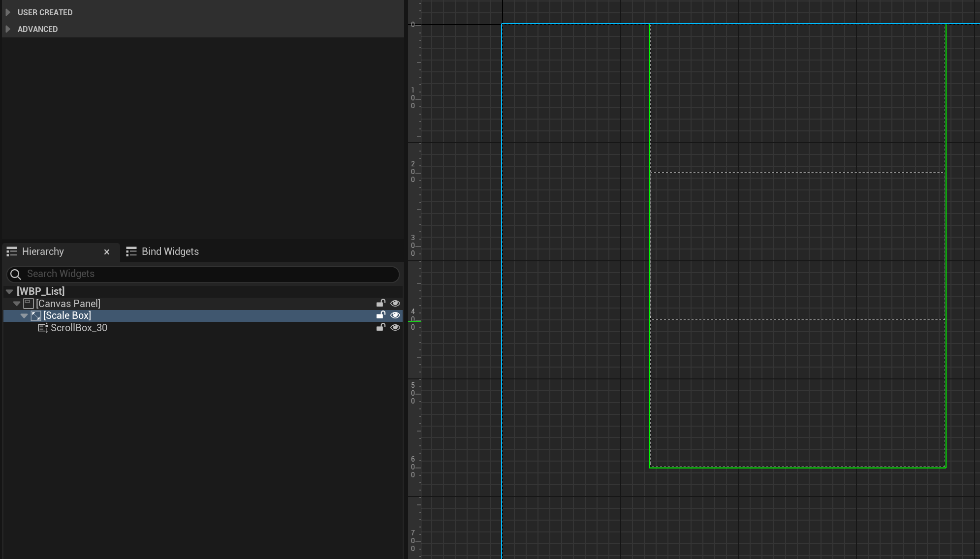Click the ScrollBox_30 widget icon

pyautogui.click(x=43, y=328)
